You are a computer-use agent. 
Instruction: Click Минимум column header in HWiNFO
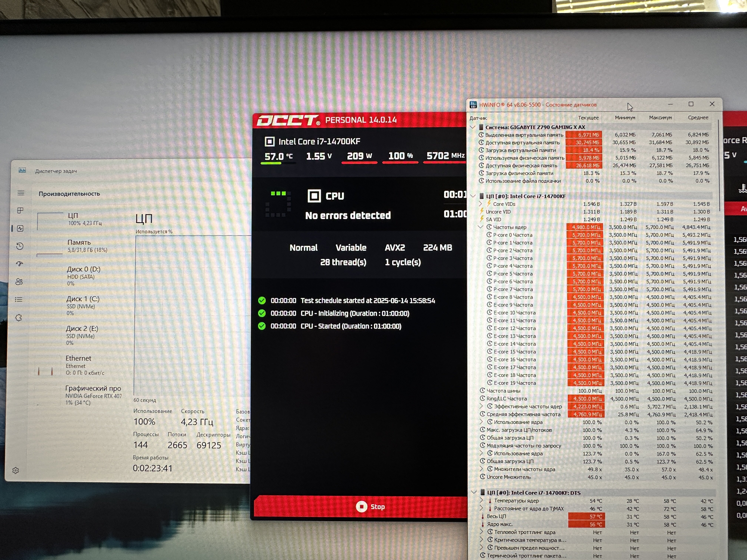coord(625,117)
